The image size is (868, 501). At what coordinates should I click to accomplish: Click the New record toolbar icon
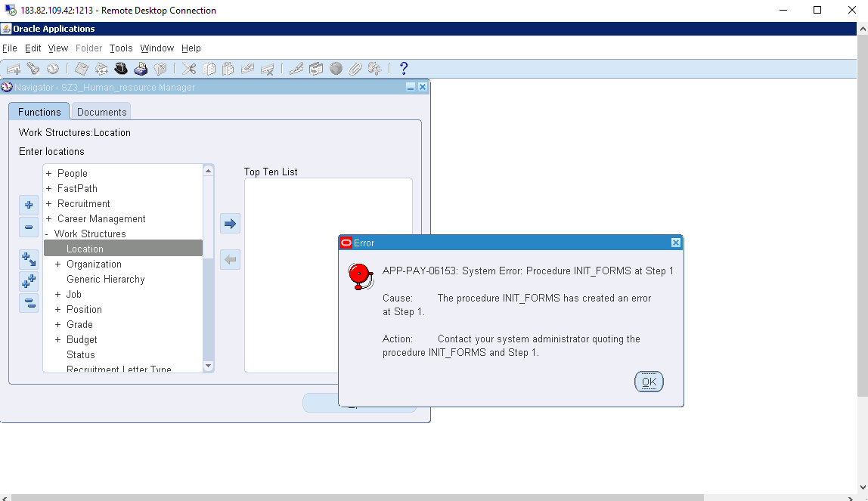coord(14,69)
